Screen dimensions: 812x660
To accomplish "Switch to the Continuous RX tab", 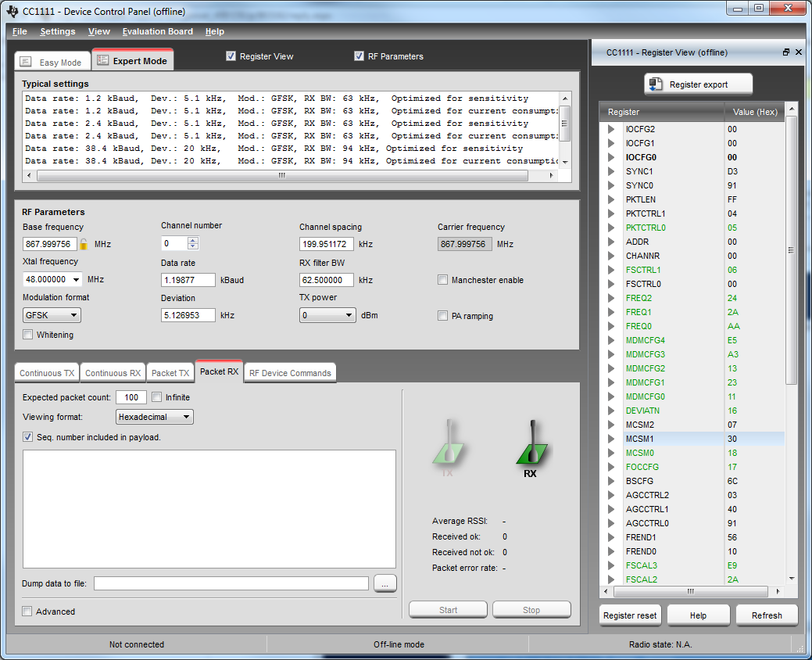I will pyautogui.click(x=113, y=373).
